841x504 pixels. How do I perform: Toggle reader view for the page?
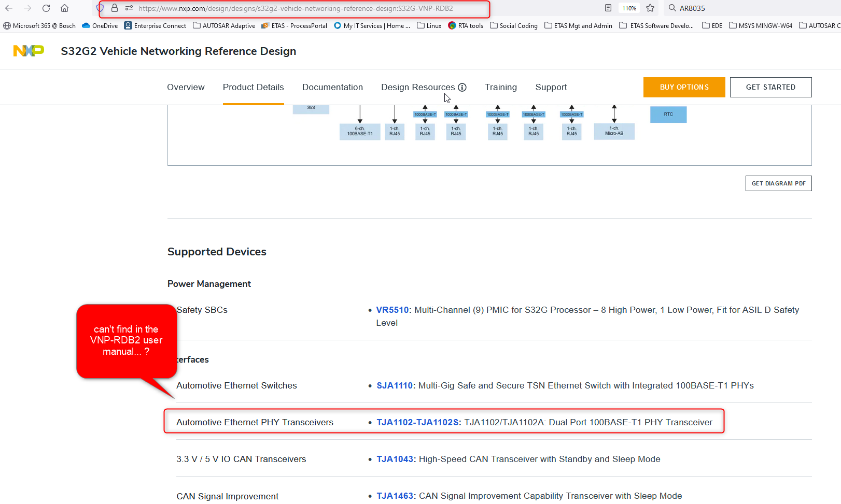[607, 8]
